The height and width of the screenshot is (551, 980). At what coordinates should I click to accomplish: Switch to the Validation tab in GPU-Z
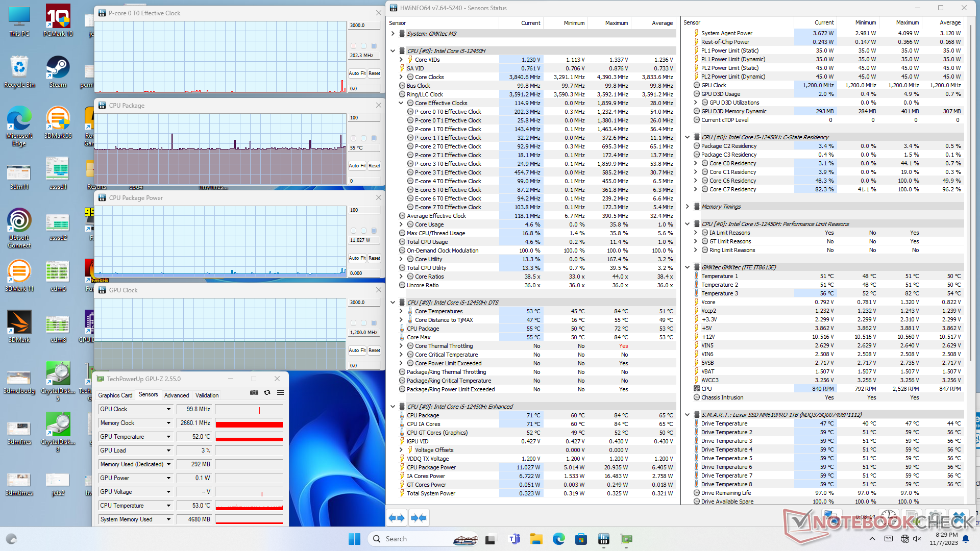pyautogui.click(x=207, y=395)
